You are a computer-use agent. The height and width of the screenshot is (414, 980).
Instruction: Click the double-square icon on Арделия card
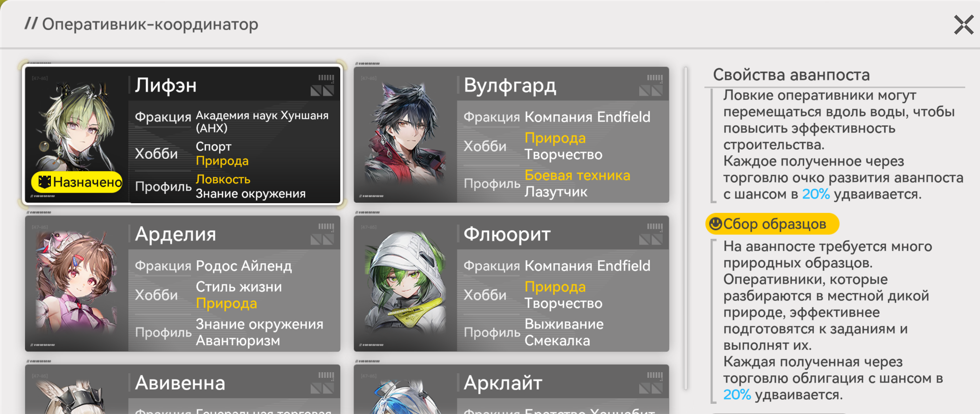[x=322, y=239]
